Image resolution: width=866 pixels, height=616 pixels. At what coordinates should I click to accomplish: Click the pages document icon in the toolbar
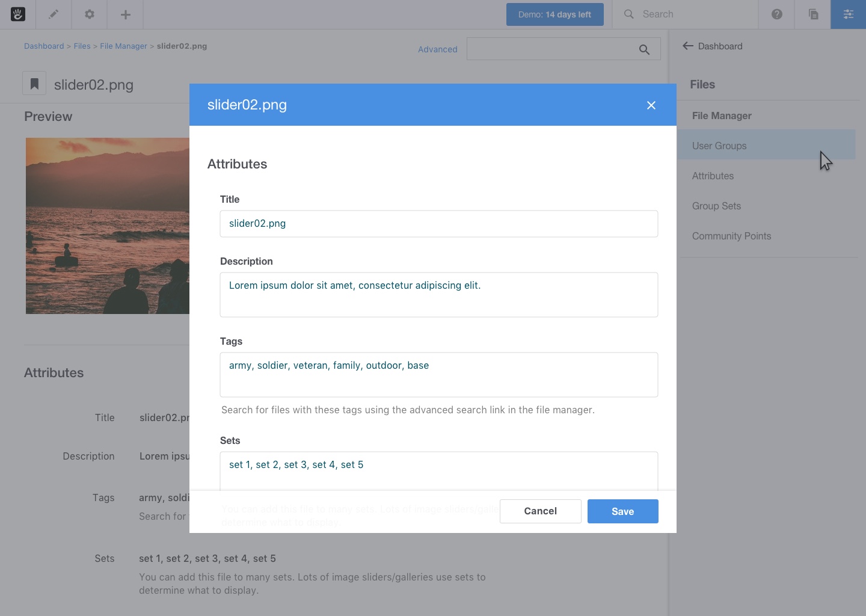pyautogui.click(x=812, y=14)
